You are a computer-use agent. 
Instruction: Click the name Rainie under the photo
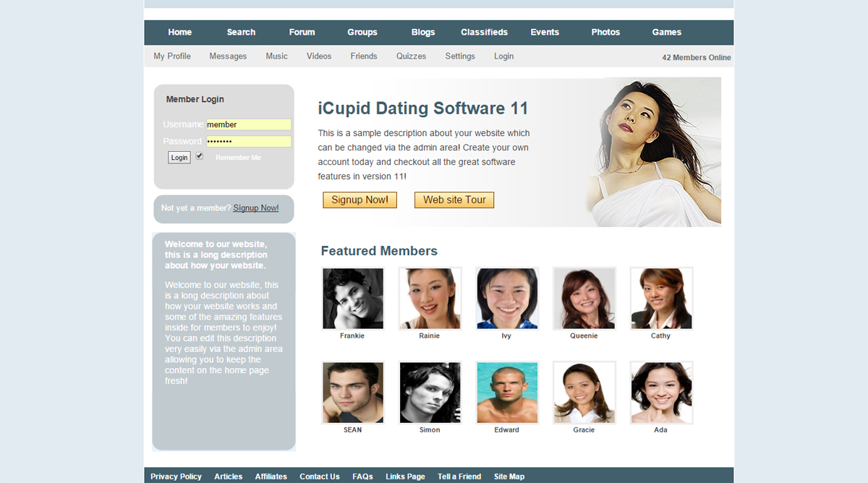click(x=430, y=336)
